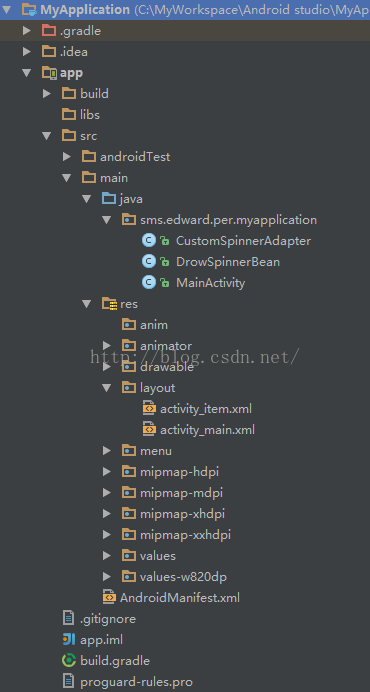This screenshot has width=370, height=692.
Task: Expand the .gradle folder arrow
Action: 27,31
